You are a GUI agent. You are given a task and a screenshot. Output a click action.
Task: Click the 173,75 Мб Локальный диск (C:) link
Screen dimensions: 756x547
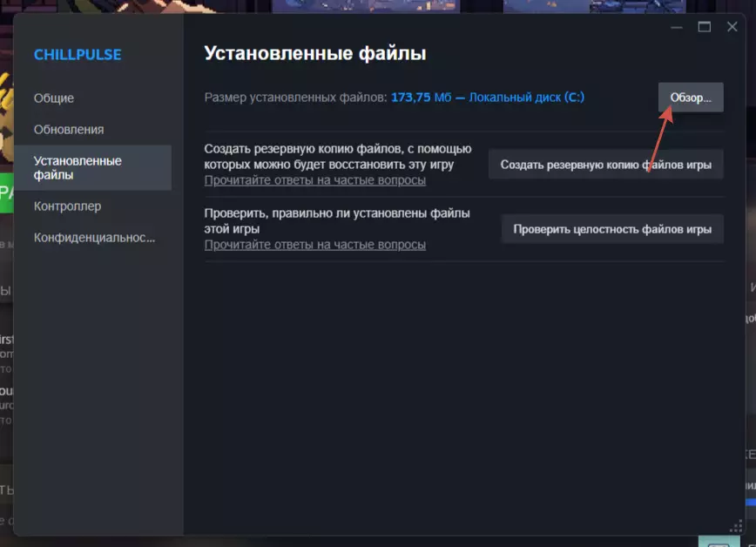coord(488,98)
